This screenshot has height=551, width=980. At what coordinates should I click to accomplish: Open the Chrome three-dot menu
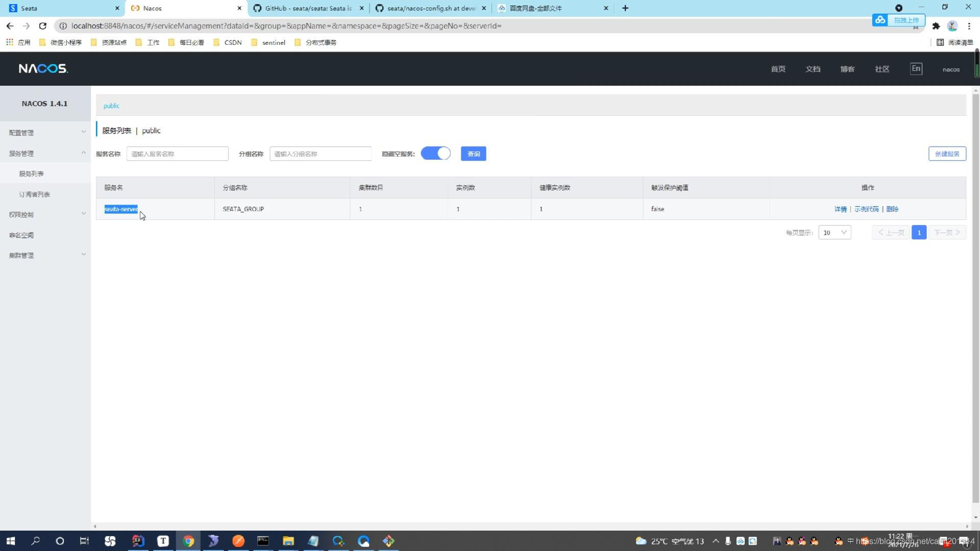tap(969, 26)
